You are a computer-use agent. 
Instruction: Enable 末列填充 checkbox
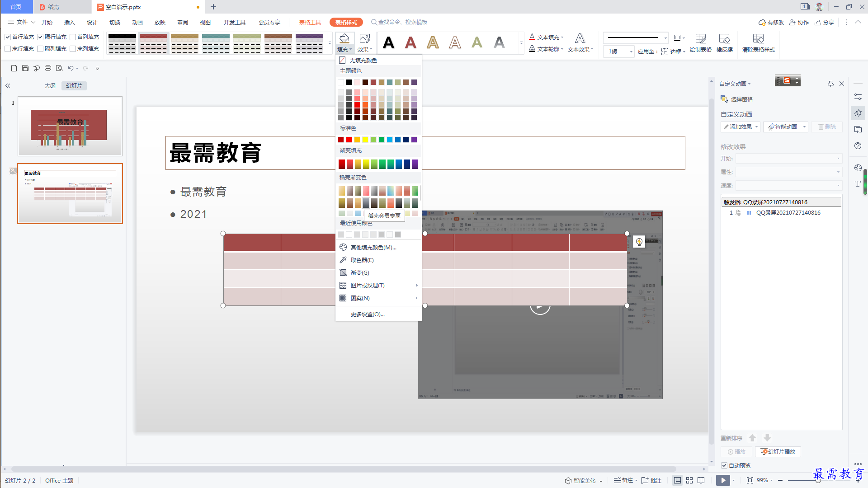pos(73,49)
